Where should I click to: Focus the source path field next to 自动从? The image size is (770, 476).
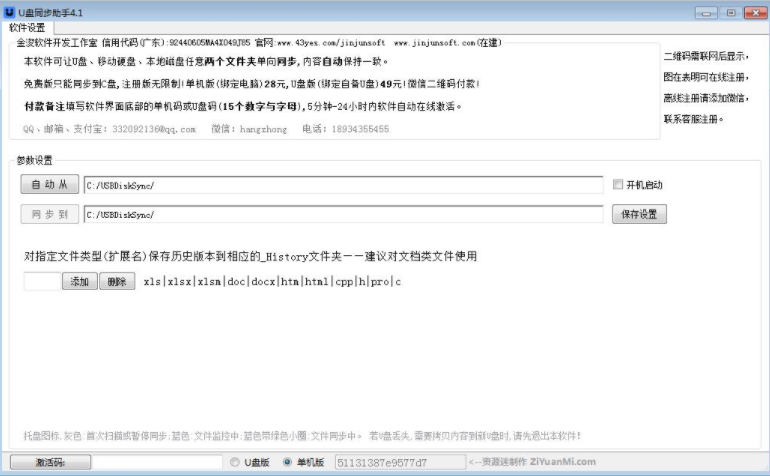pyautogui.click(x=343, y=185)
